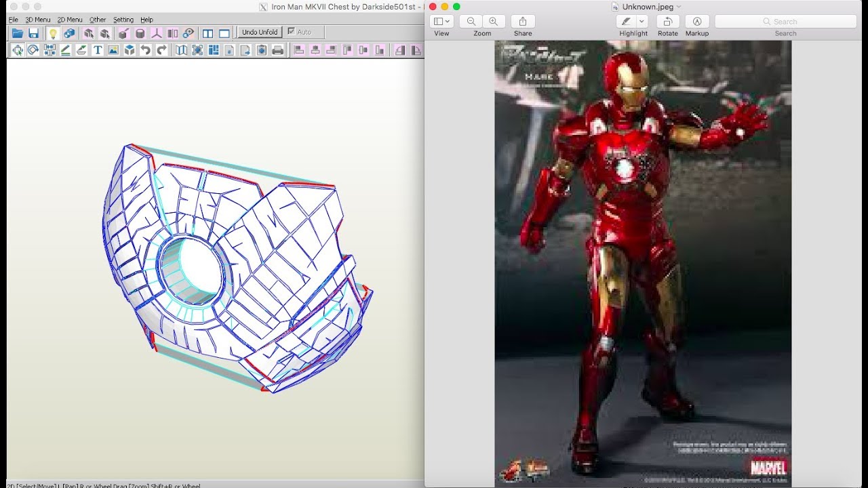
Task: Open the Preview View dropdown
Action: pyautogui.click(x=441, y=22)
